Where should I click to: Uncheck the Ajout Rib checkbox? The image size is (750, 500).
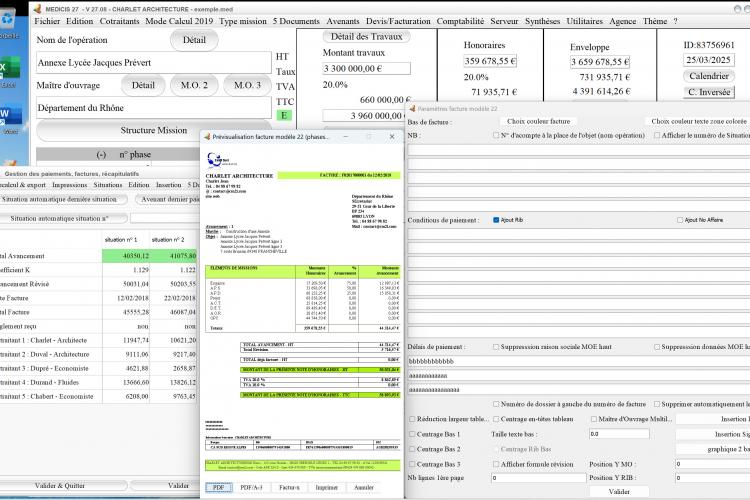tap(496, 220)
